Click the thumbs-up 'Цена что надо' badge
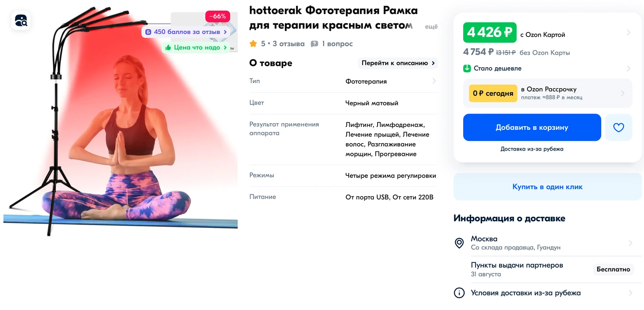Screen dimensions: 644x310 click(196, 47)
